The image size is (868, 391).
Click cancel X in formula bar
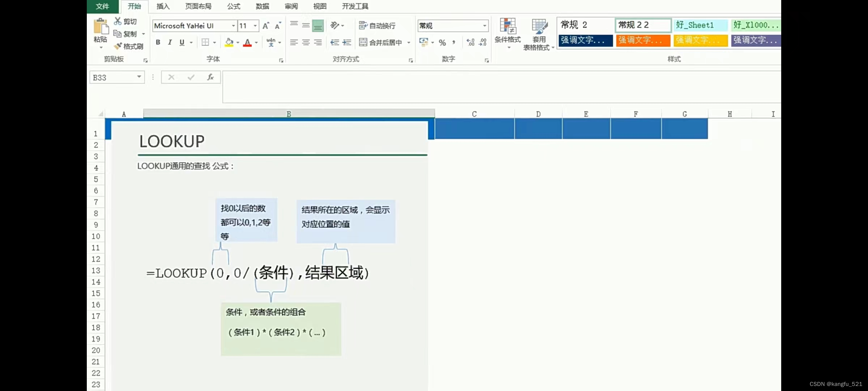171,77
